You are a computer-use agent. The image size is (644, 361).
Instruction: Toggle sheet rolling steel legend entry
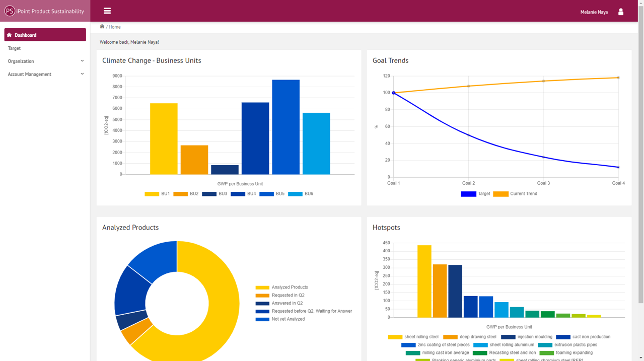[x=413, y=337]
